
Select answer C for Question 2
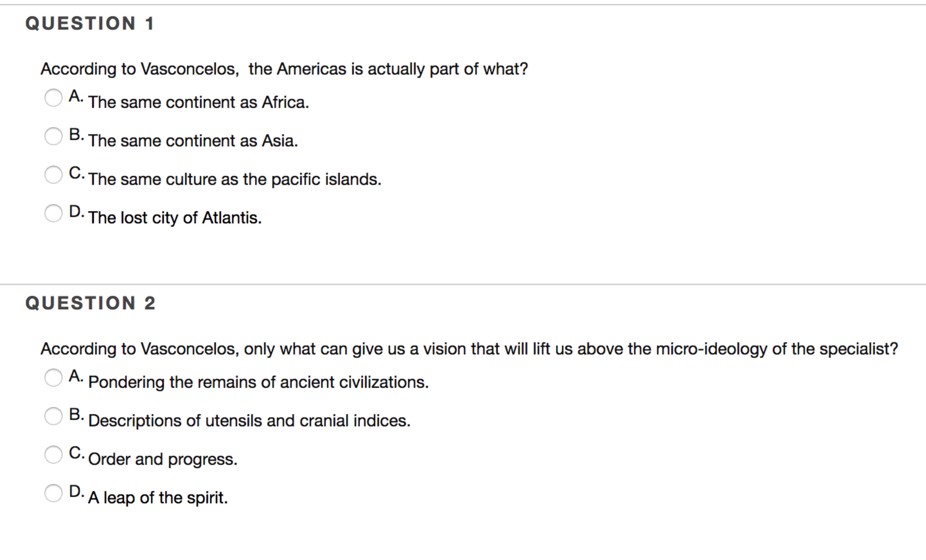coord(53,454)
